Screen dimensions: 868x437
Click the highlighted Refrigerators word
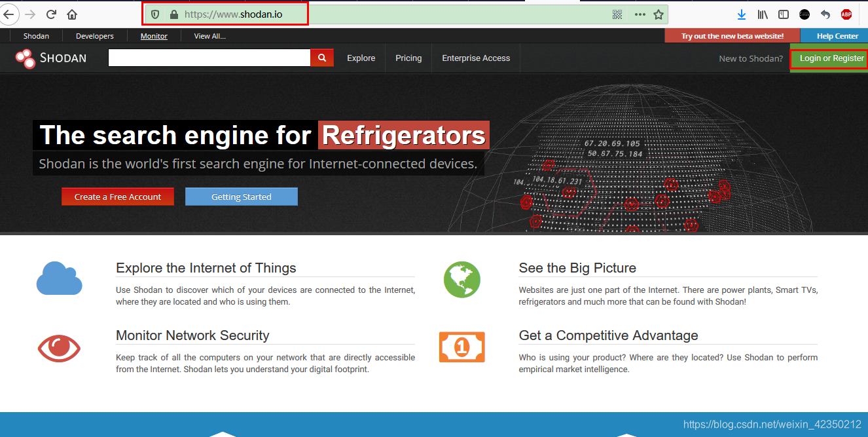coord(404,136)
